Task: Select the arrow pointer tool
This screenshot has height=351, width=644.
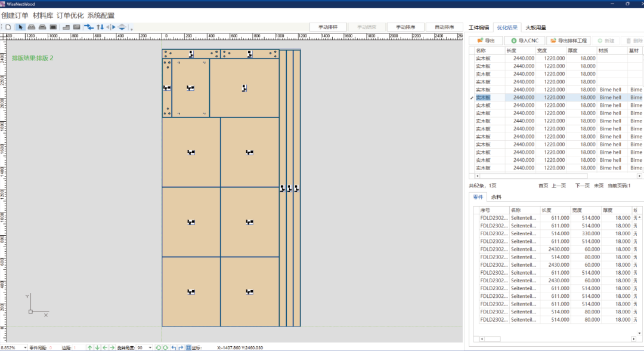Action: [x=20, y=27]
